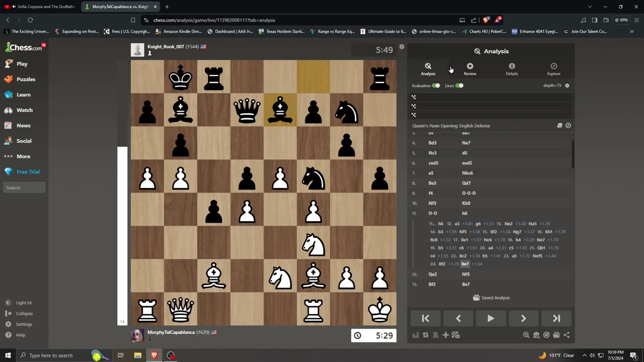The width and height of the screenshot is (644, 362).
Task: Click Queen's Pawn Opening: English Defense
Action: (x=451, y=126)
